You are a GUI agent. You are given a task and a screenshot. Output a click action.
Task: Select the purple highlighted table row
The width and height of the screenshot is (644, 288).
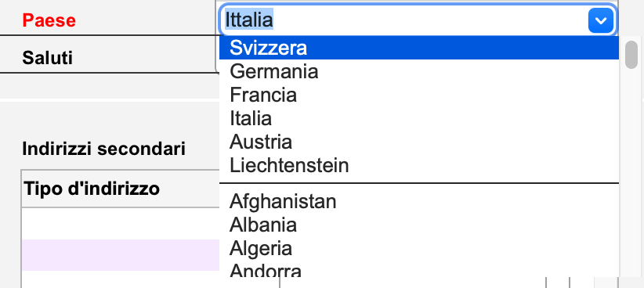point(121,255)
